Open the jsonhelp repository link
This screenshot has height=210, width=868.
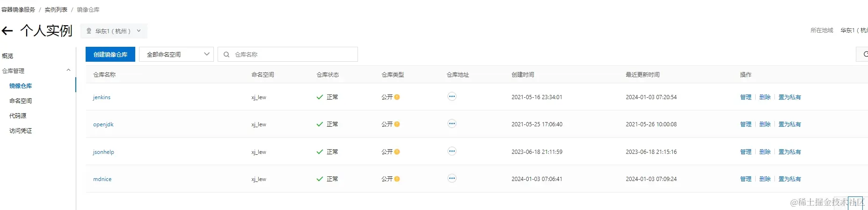click(103, 152)
